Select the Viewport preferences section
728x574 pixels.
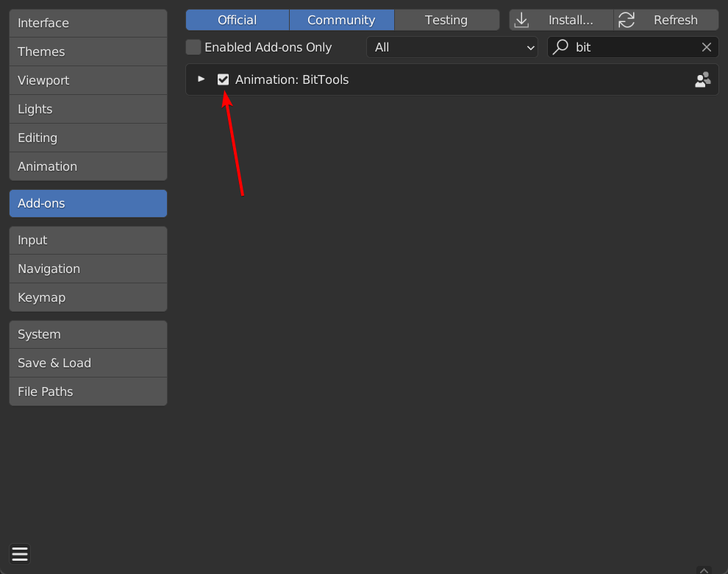pos(88,80)
